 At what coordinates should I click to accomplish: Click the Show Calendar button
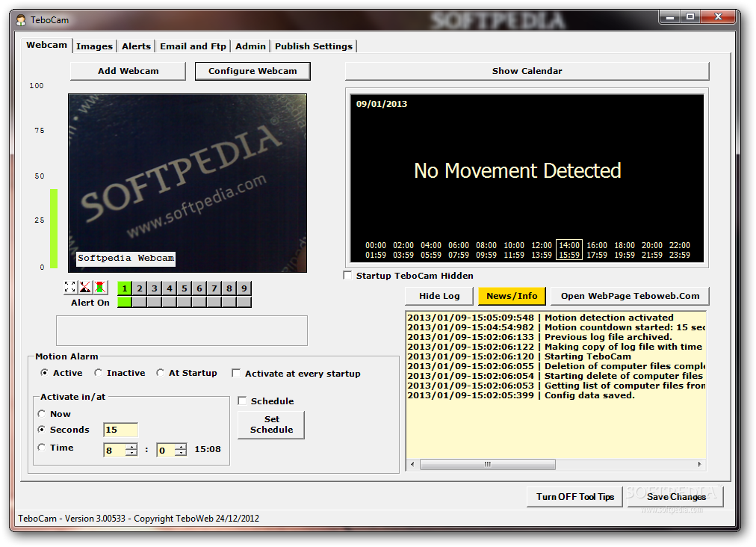pyautogui.click(x=527, y=71)
